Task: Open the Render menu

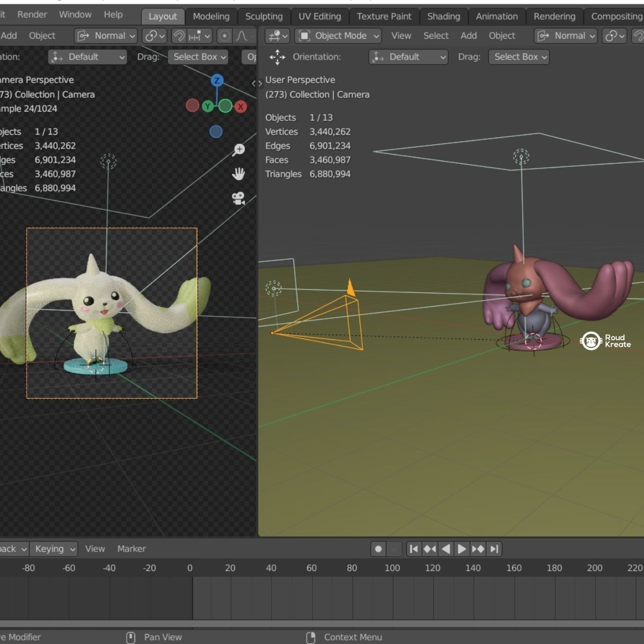Action: coord(32,14)
